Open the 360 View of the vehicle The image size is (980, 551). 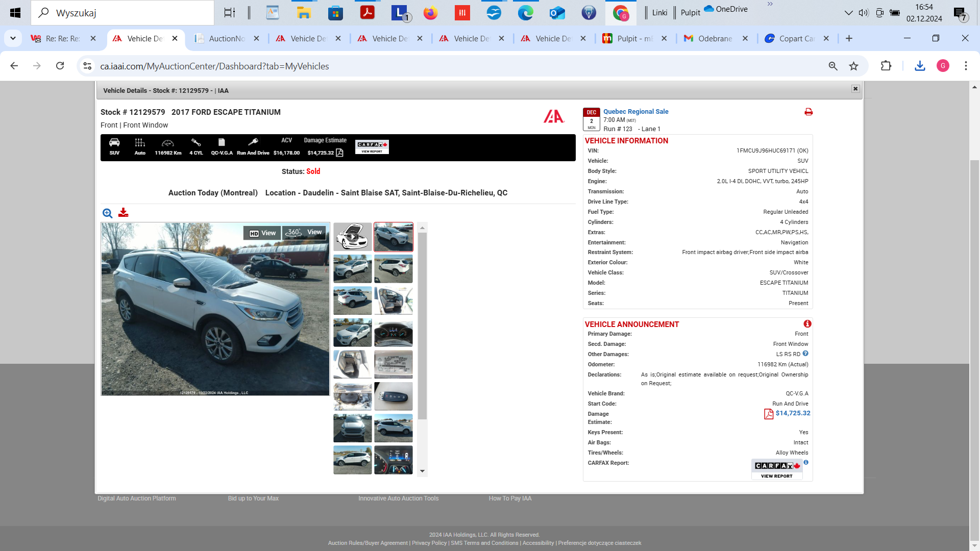coord(304,233)
